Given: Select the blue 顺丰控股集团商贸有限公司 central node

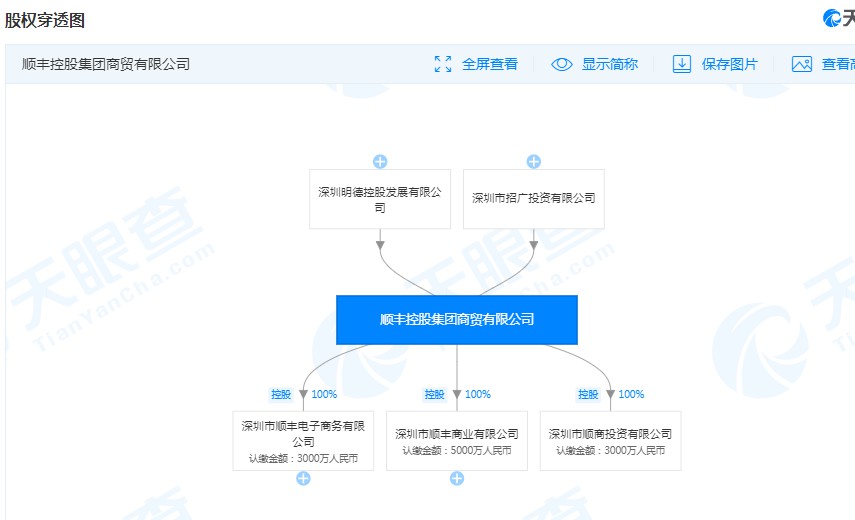Looking at the screenshot, I should click(457, 320).
